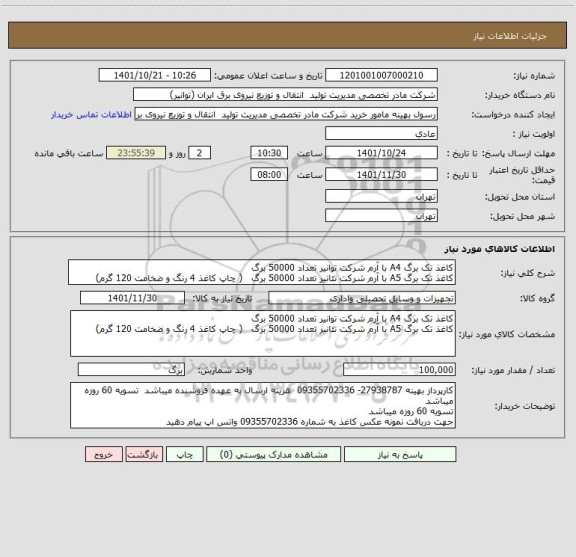This screenshot has height=557, width=576.
Task: Click the response deadline date 1401/10/24
Action: pos(381,153)
